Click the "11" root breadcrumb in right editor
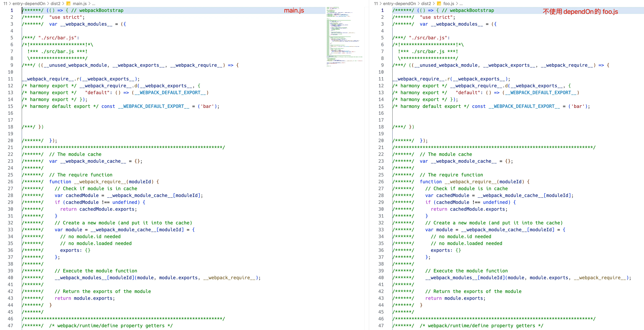 pyautogui.click(x=376, y=3)
